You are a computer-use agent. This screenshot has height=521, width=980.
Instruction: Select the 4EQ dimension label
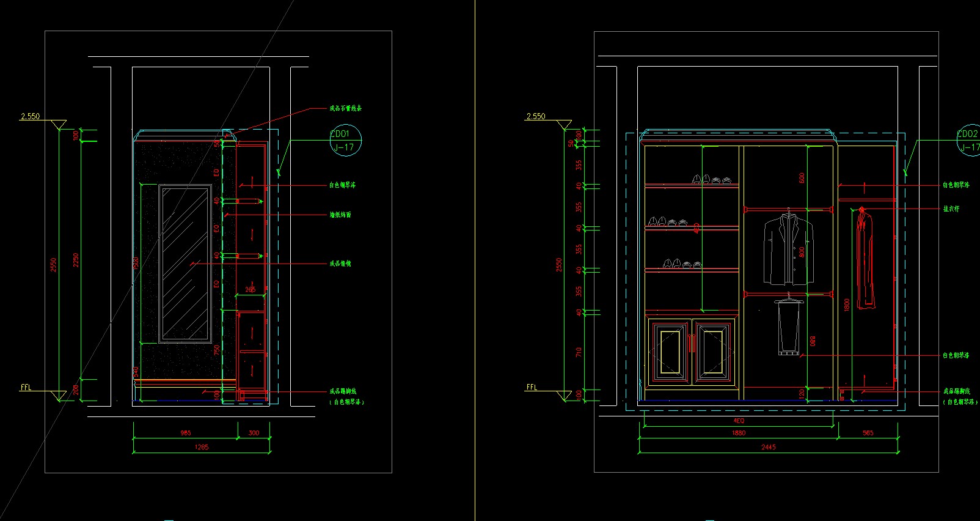pyautogui.click(x=739, y=421)
